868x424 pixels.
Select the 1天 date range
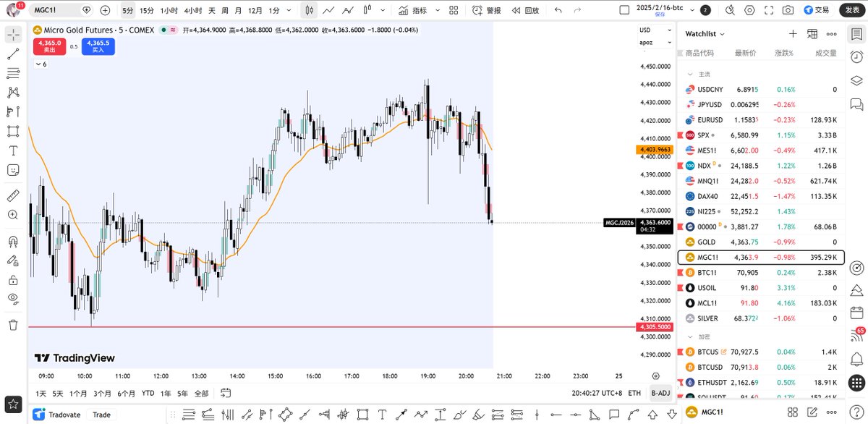click(x=42, y=393)
